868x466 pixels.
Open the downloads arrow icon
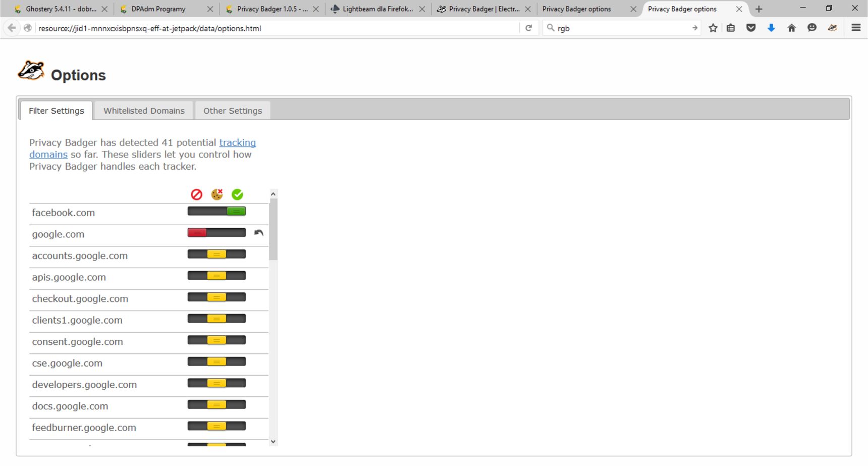click(771, 28)
